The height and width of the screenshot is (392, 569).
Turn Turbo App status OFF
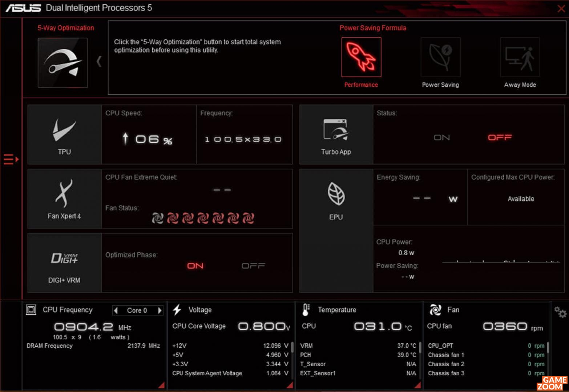pos(500,138)
